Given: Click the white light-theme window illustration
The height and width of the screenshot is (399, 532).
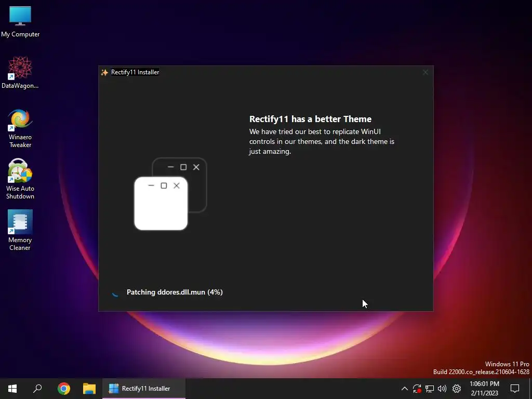Looking at the screenshot, I should [x=161, y=203].
